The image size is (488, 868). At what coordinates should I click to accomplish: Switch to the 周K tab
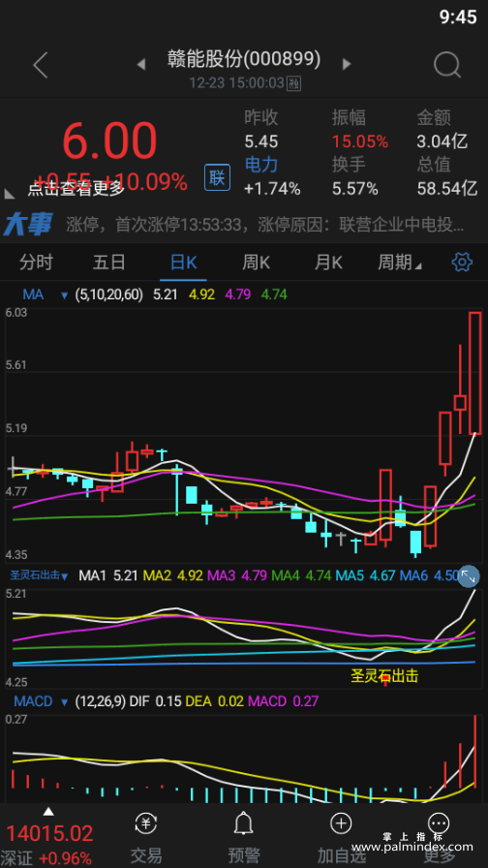(257, 263)
